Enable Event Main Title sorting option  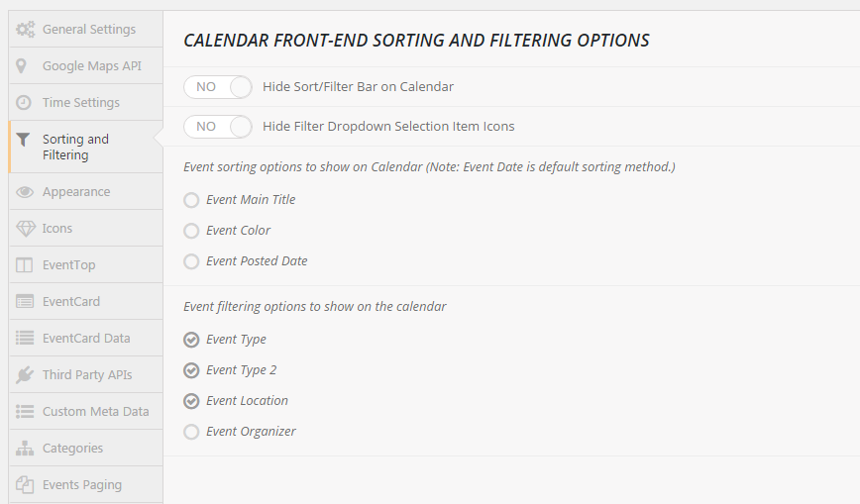191,200
